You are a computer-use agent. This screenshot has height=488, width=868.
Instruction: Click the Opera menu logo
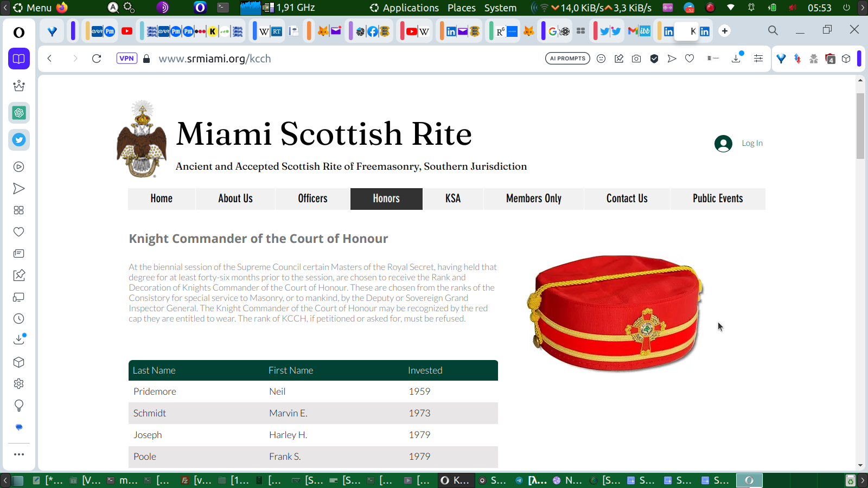[19, 33]
